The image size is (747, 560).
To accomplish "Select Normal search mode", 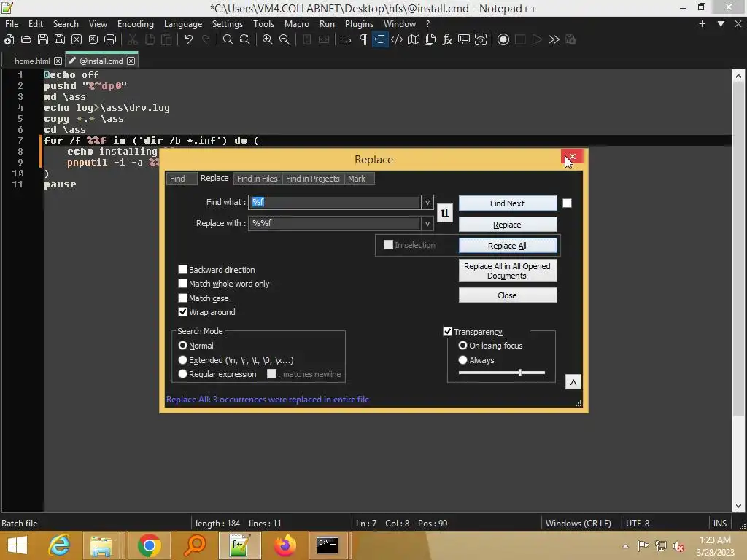I will click(182, 345).
